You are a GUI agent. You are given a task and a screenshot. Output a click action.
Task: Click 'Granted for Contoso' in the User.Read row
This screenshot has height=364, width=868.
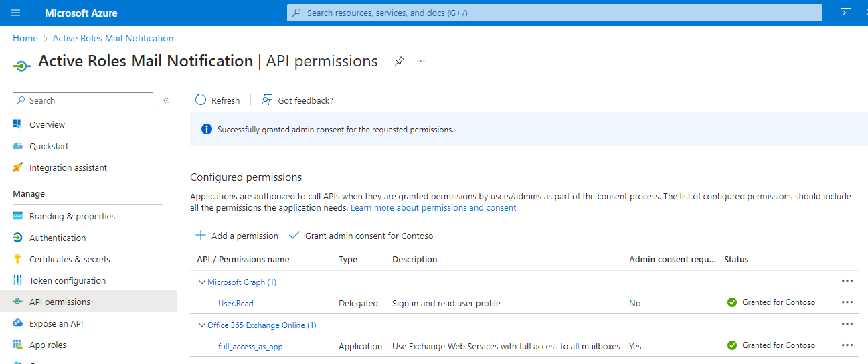pos(779,302)
